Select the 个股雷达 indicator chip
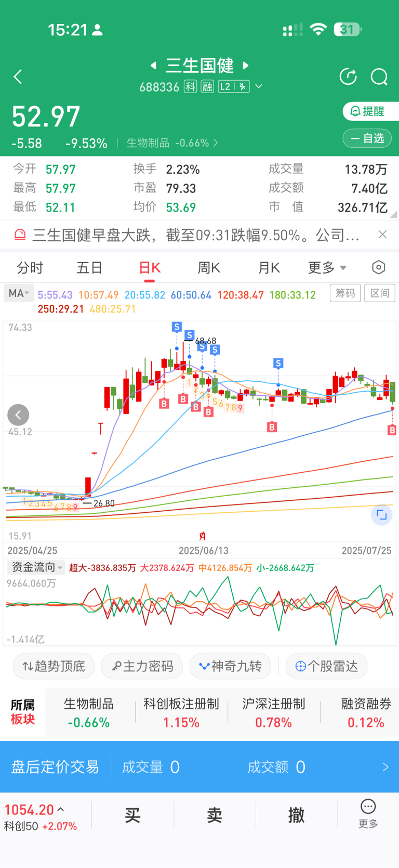 (x=326, y=666)
